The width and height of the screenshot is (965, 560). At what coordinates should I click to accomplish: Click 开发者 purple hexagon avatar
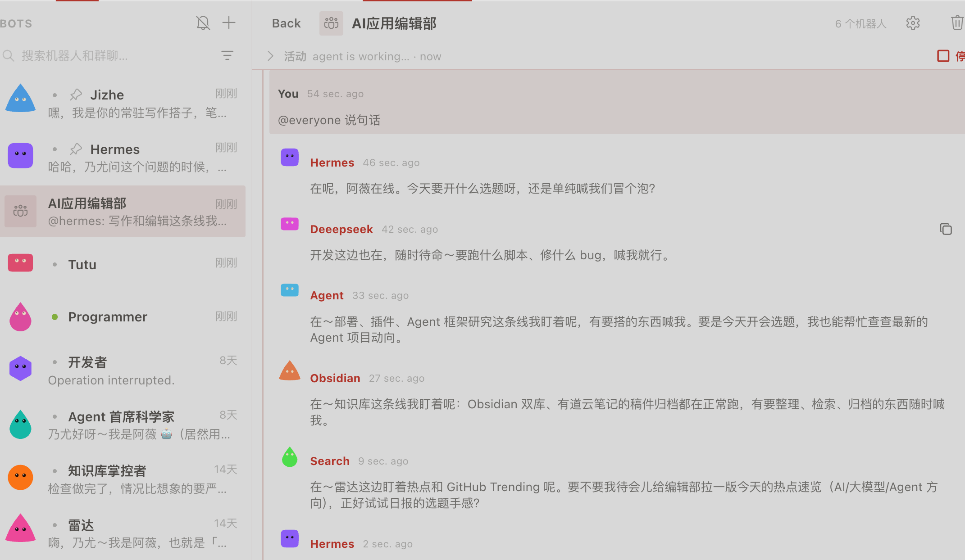coord(20,369)
